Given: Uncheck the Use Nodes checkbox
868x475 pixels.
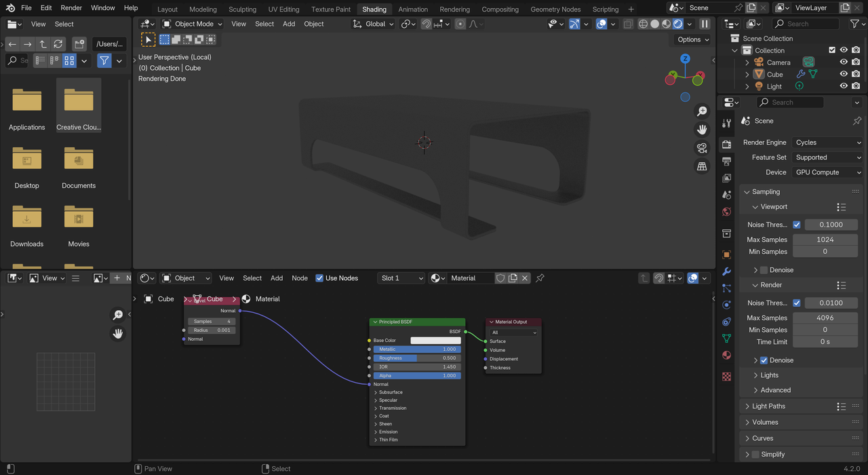Looking at the screenshot, I should [319, 278].
